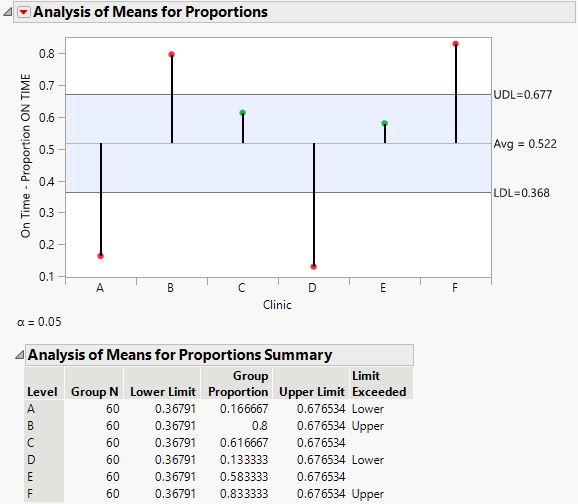Click Lower Limit 0.36791 in row E
The width and height of the screenshot is (578, 504).
175,477
